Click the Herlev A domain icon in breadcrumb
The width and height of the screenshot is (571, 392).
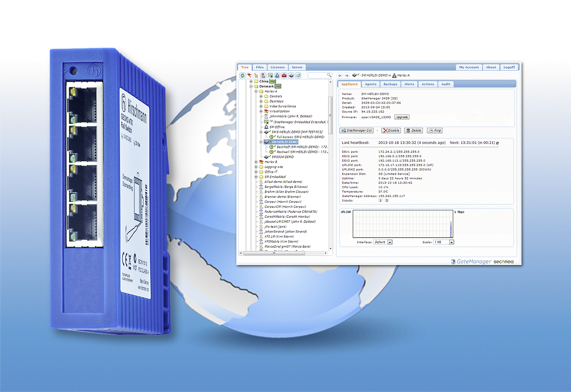pyautogui.click(x=394, y=75)
